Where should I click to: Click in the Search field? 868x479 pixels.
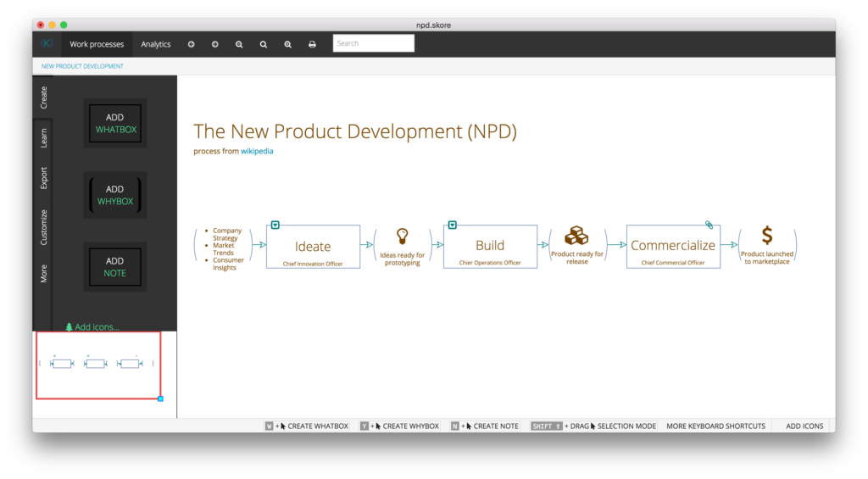[x=374, y=43]
